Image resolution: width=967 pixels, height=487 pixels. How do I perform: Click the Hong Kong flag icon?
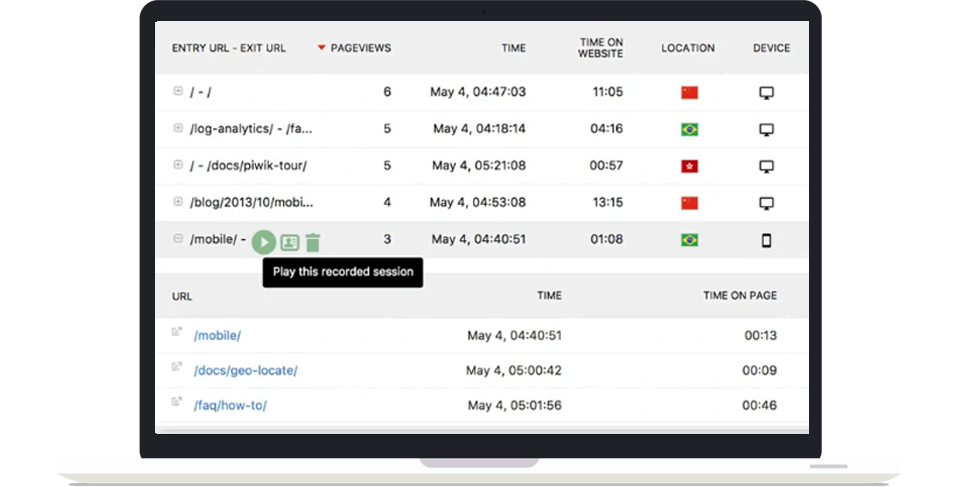tap(688, 166)
